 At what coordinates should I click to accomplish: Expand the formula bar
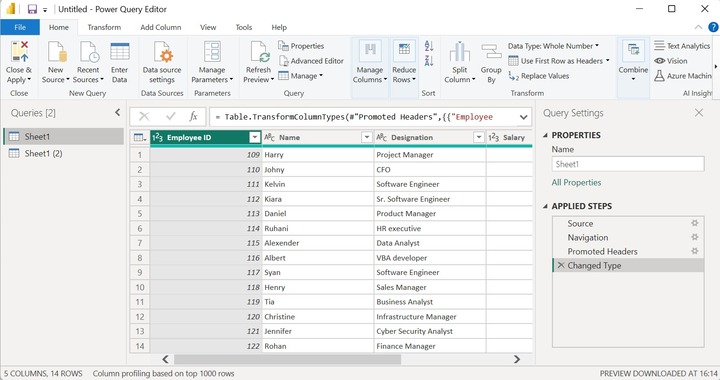point(523,117)
